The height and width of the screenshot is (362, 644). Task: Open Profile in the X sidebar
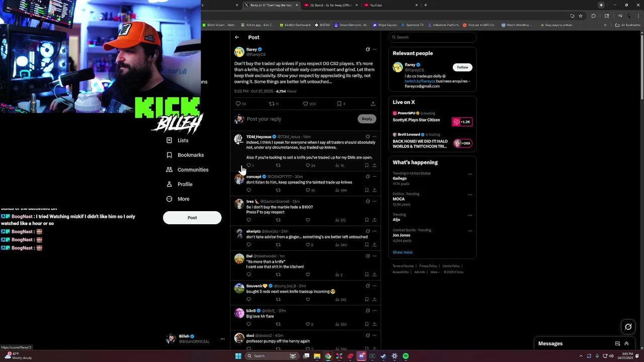coord(180,184)
